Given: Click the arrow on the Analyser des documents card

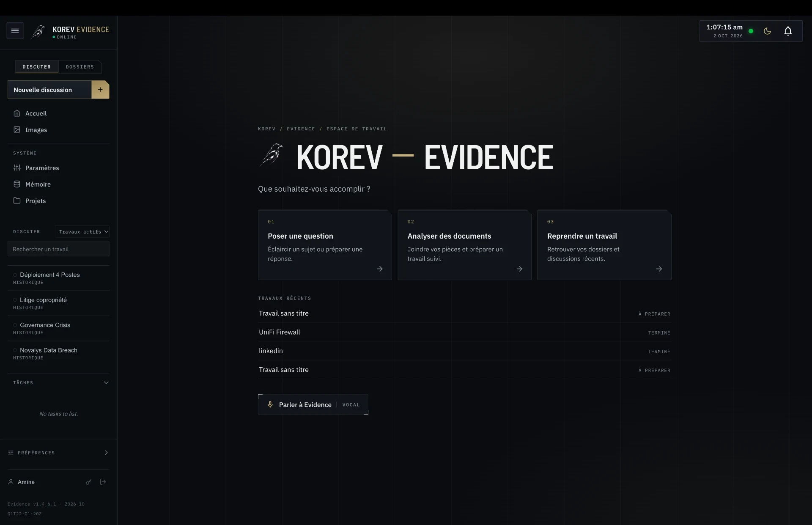Looking at the screenshot, I should [x=519, y=269].
